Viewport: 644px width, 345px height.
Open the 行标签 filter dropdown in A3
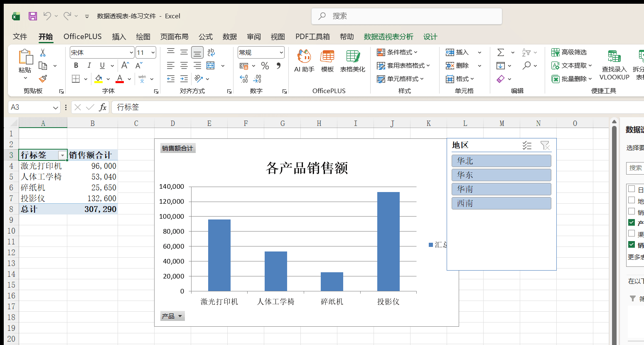62,155
